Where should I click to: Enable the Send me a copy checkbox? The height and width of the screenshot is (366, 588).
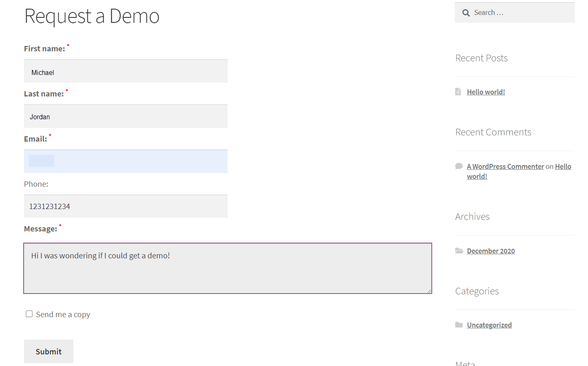pyautogui.click(x=29, y=314)
